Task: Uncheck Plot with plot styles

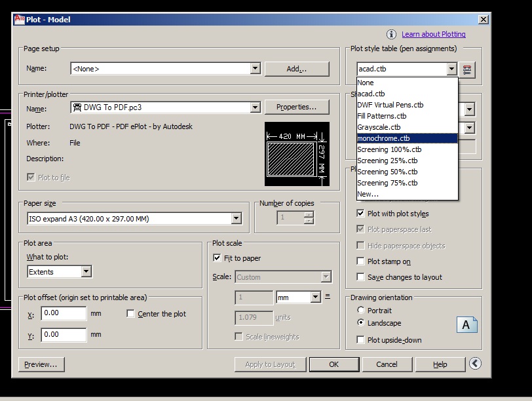Action: tap(360, 213)
